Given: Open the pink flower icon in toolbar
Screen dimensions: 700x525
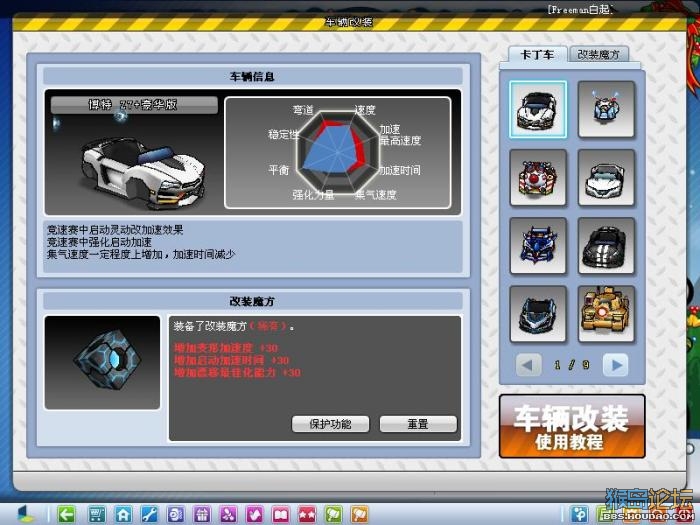Looking at the screenshot, I should tap(254, 514).
